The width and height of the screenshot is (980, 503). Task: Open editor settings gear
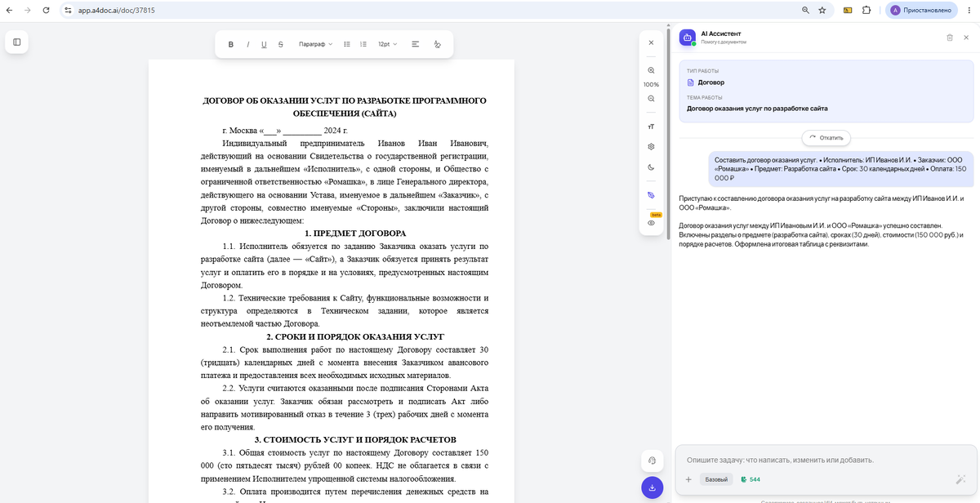click(x=651, y=147)
